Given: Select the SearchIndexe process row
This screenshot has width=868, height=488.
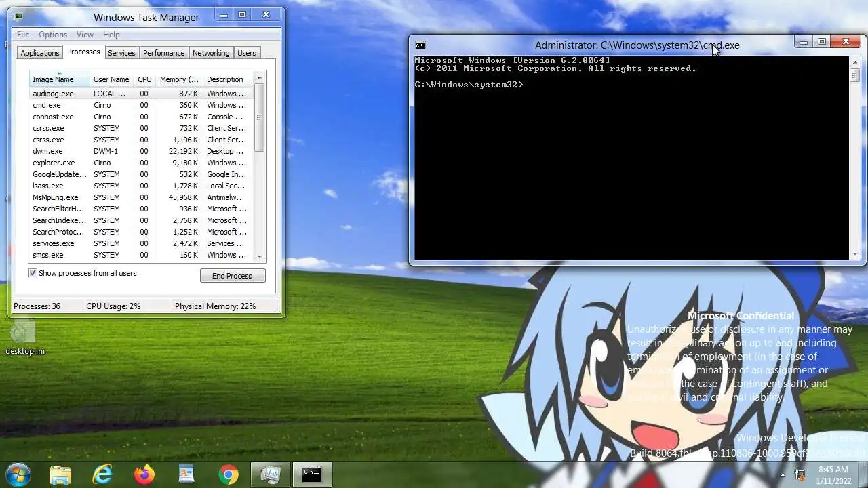Looking at the screenshot, I should pyautogui.click(x=141, y=220).
